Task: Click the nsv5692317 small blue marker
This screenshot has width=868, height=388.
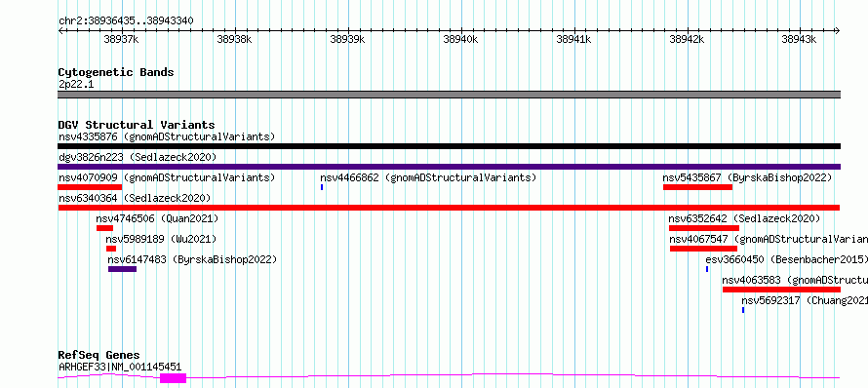Action: [x=743, y=310]
